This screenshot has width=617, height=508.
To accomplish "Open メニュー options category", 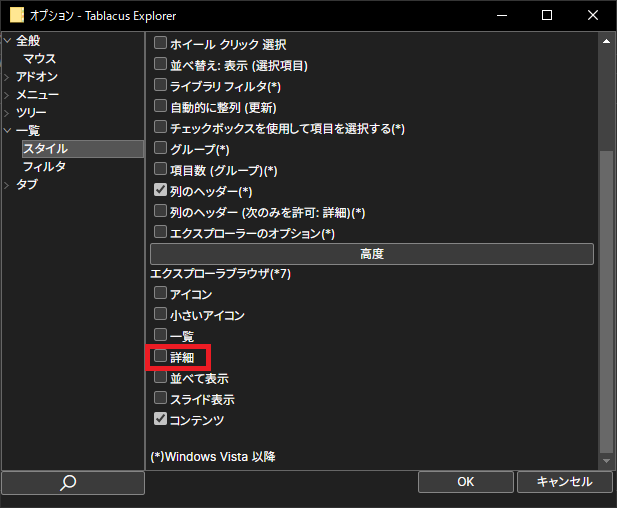I will tap(37, 95).
